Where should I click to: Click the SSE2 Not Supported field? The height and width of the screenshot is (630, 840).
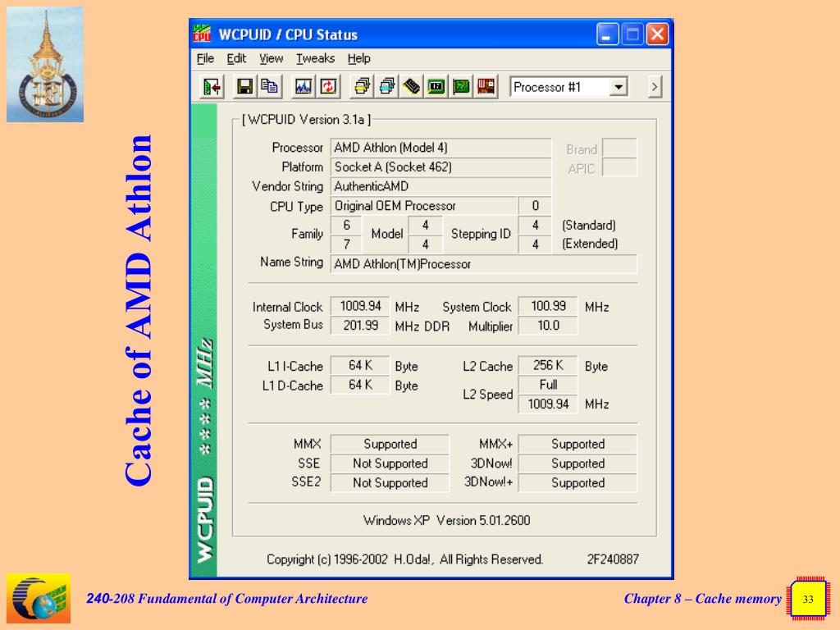pyautogui.click(x=390, y=482)
